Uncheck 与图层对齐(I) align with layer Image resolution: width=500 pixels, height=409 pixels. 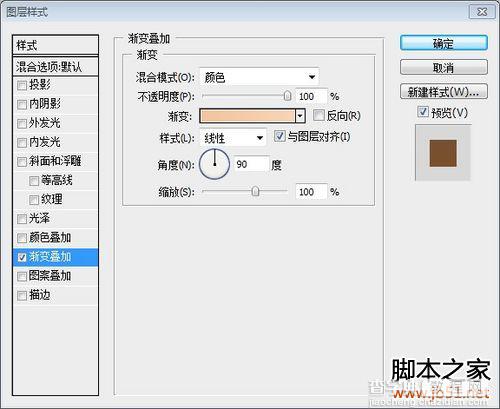click(x=279, y=136)
